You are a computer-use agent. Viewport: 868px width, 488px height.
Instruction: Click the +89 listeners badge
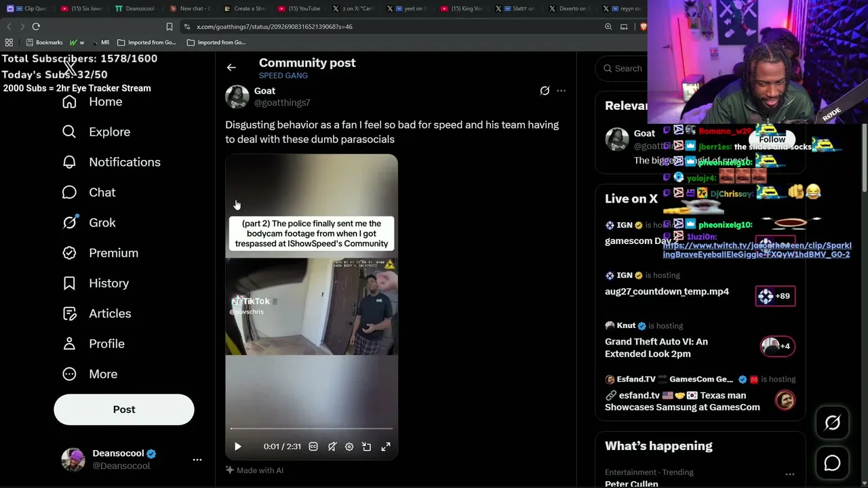(775, 296)
